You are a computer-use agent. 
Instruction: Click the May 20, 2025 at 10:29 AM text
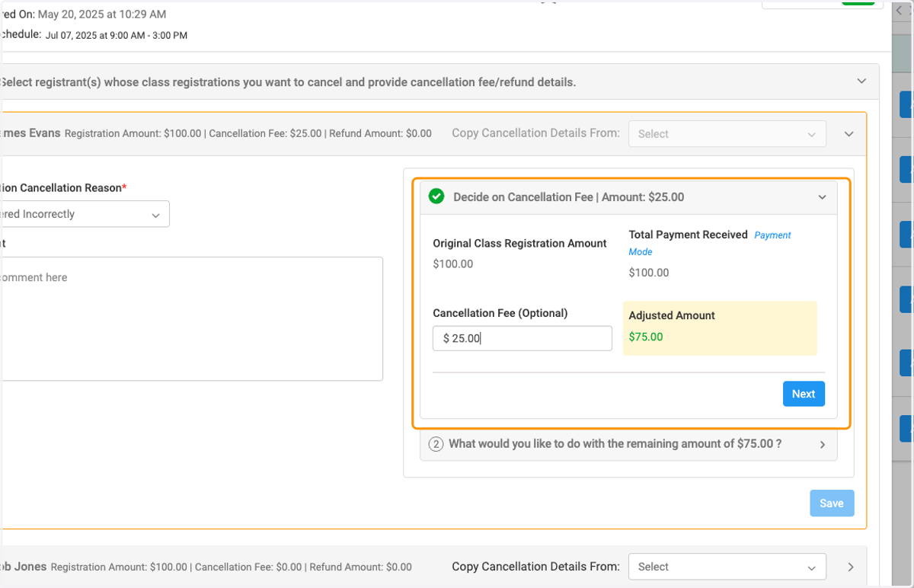(x=102, y=14)
